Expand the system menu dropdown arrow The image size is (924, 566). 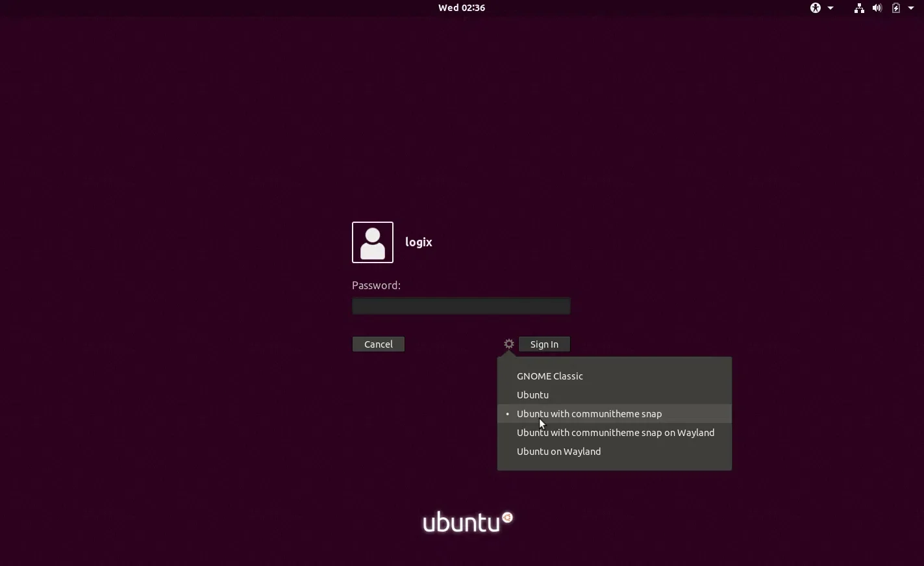coord(911,8)
